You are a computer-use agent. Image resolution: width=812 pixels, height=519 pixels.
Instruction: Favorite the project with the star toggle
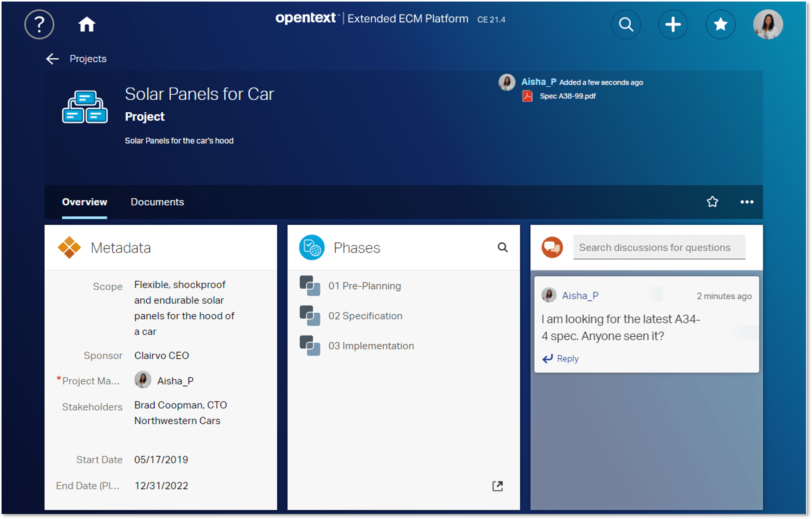713,202
